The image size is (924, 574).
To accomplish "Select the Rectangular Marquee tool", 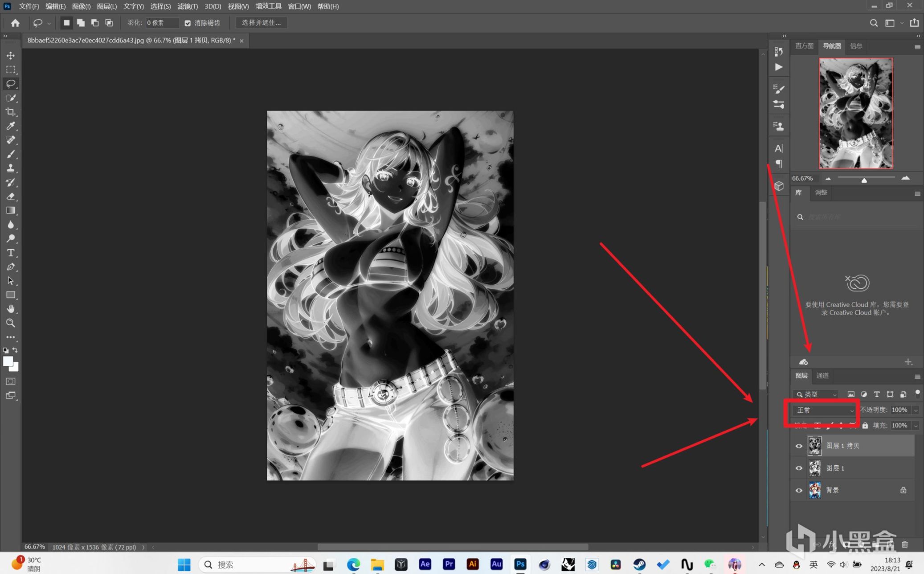I will pos(11,70).
